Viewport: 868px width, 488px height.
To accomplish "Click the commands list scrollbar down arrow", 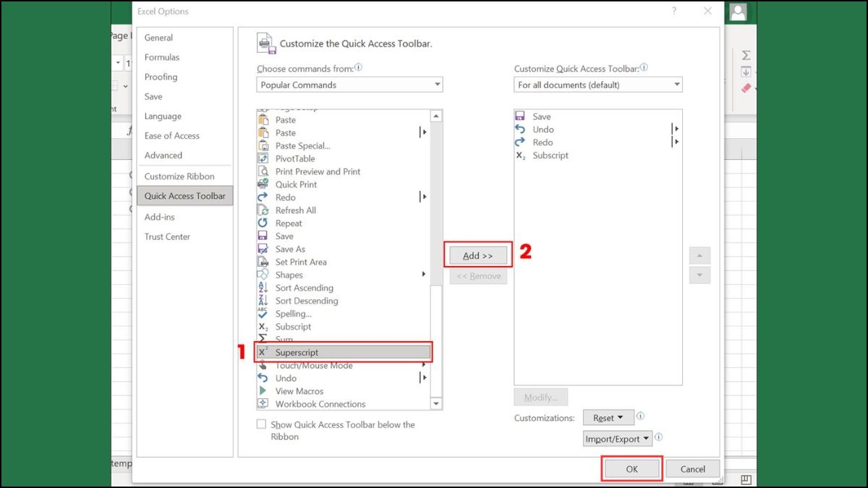I will click(x=436, y=403).
